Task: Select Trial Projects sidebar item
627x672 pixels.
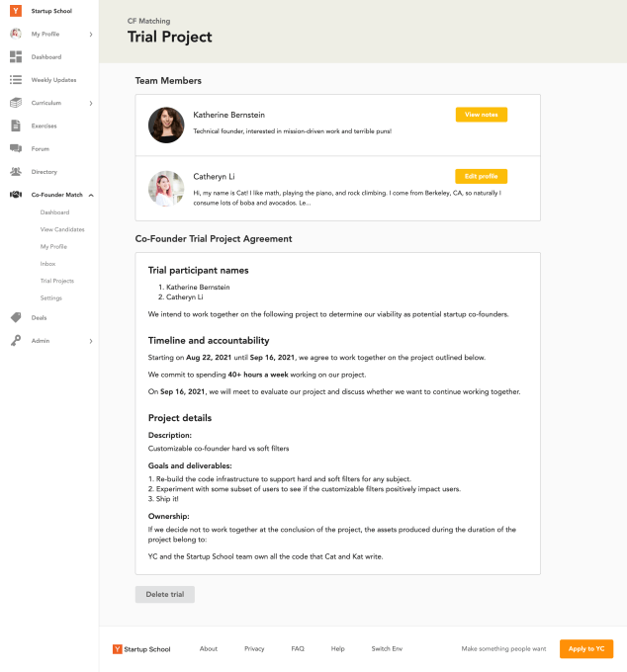Action: point(57,281)
